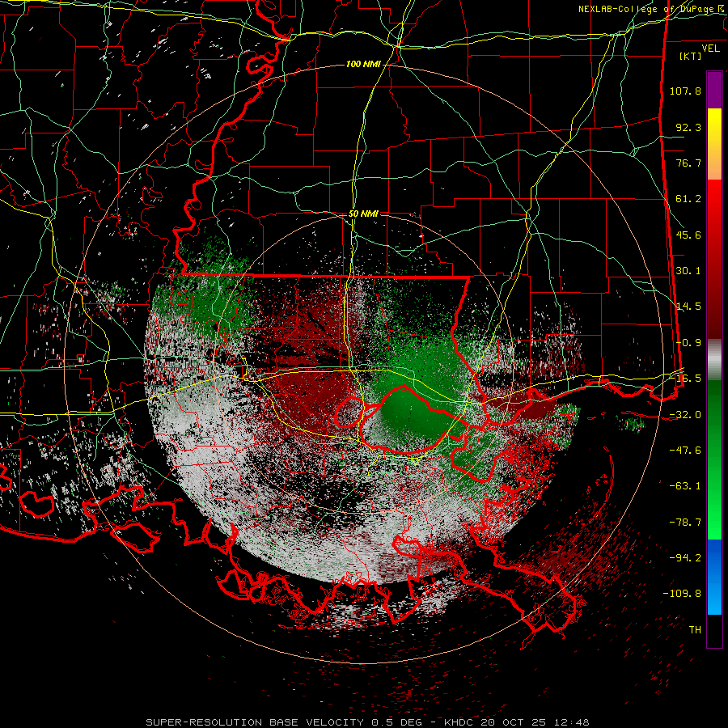
Task: Click the TH threshold label
Action: coord(695,630)
